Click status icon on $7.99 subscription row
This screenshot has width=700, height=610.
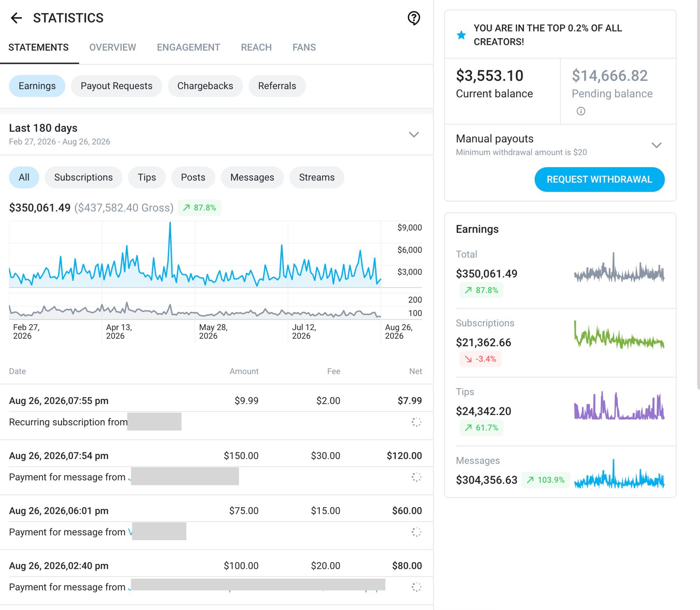tap(416, 422)
